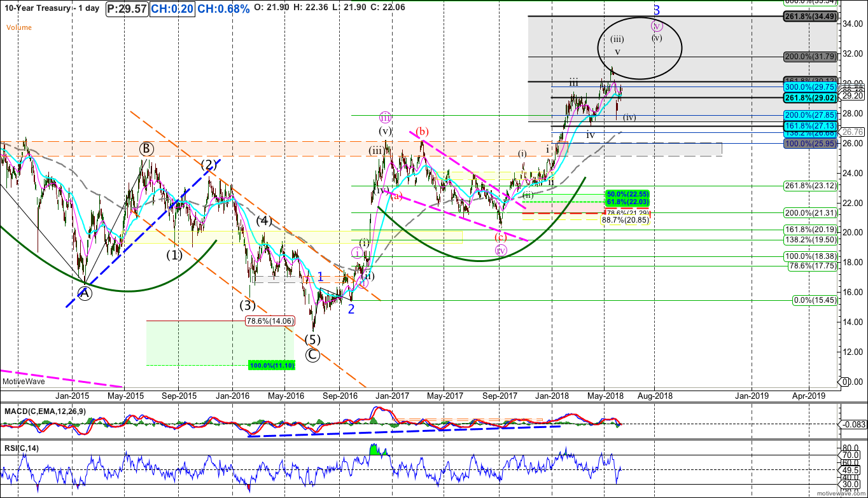Select the 261.8%(29.02) Fibonacci label
Image resolution: width=868 pixels, height=498 pixels.
point(809,98)
